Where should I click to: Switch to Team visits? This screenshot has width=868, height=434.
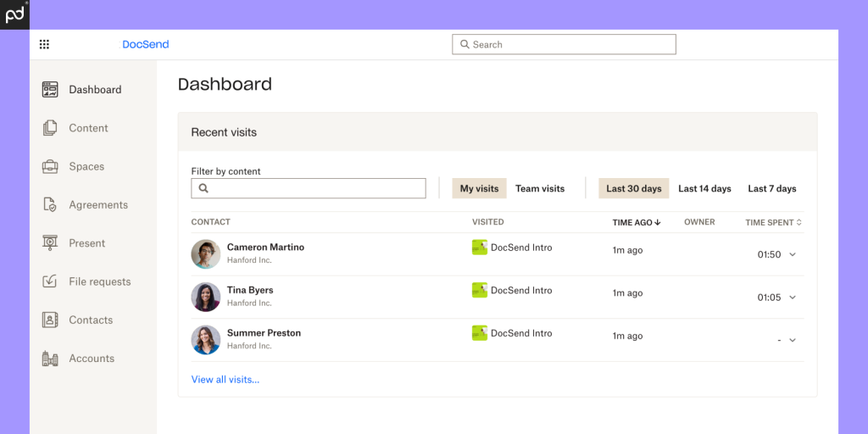pyautogui.click(x=540, y=188)
